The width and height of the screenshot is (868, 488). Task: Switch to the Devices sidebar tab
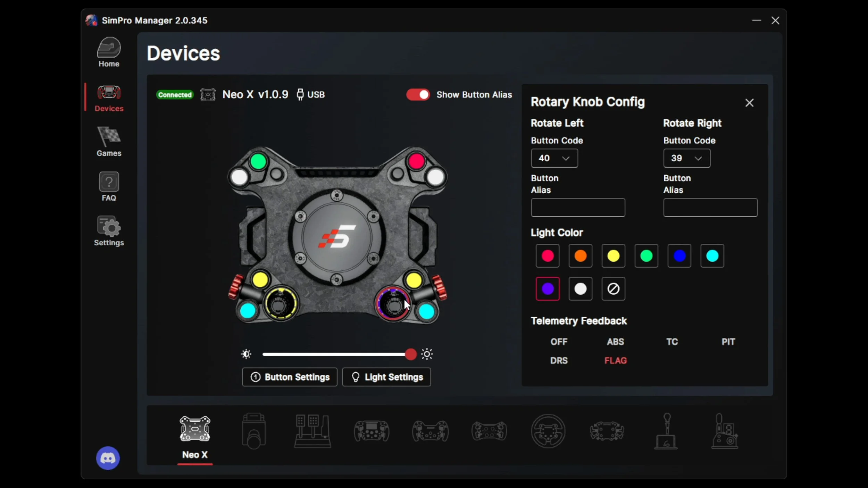[x=109, y=98]
